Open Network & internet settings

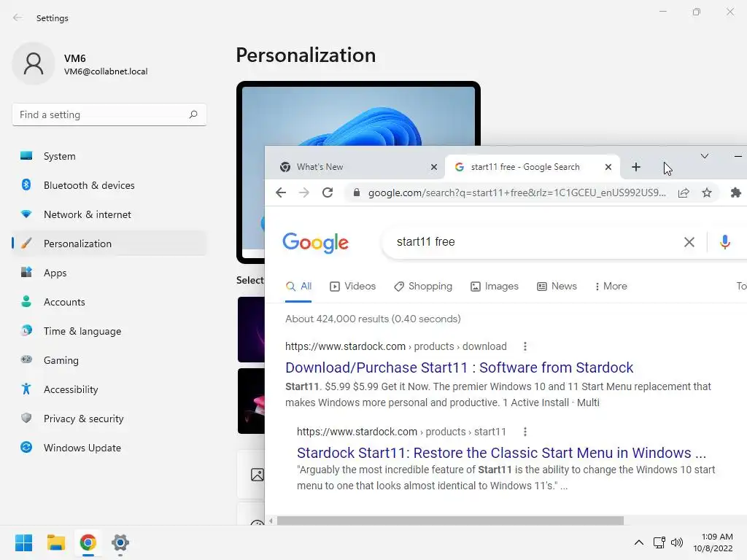109,214
